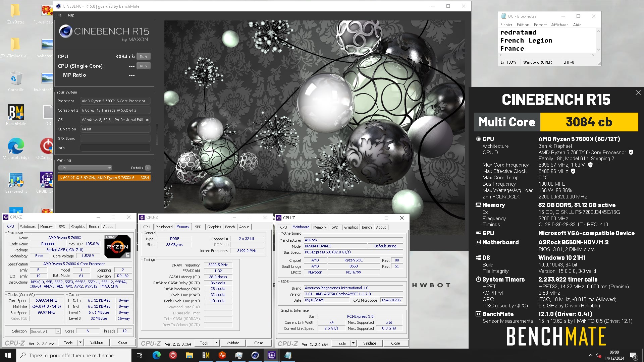Open the HWiNFO monitor icon in taskbar

point(222,355)
